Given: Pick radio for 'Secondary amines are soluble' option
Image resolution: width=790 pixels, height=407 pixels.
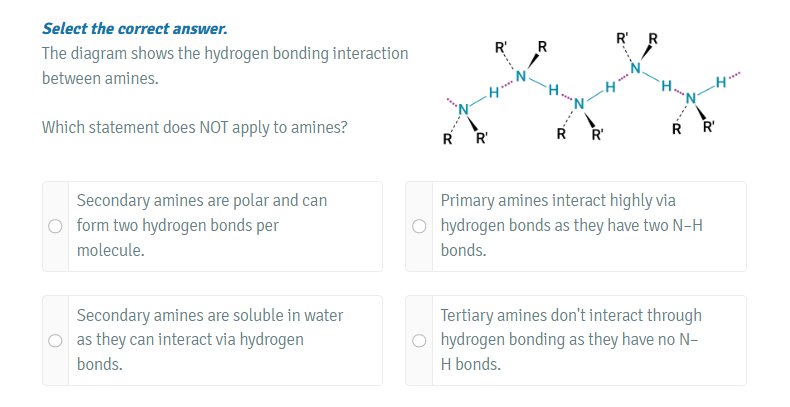Looking at the screenshot, I should [x=57, y=341].
